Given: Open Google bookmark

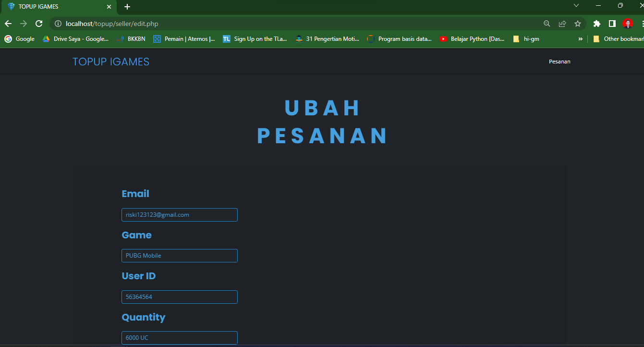Looking at the screenshot, I should point(20,39).
